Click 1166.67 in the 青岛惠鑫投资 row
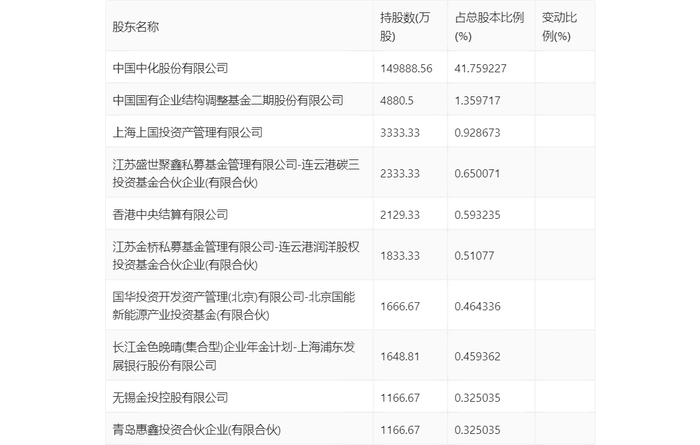The height and width of the screenshot is (445, 700). tap(400, 430)
